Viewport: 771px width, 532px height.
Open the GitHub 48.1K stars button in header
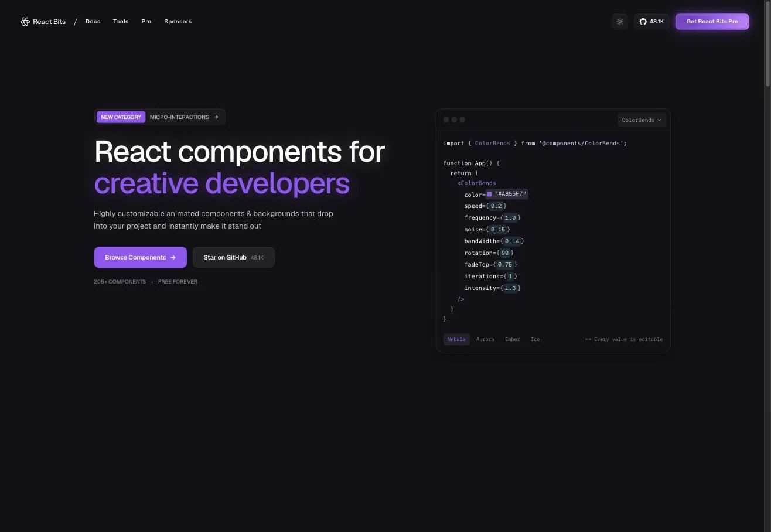pos(651,22)
